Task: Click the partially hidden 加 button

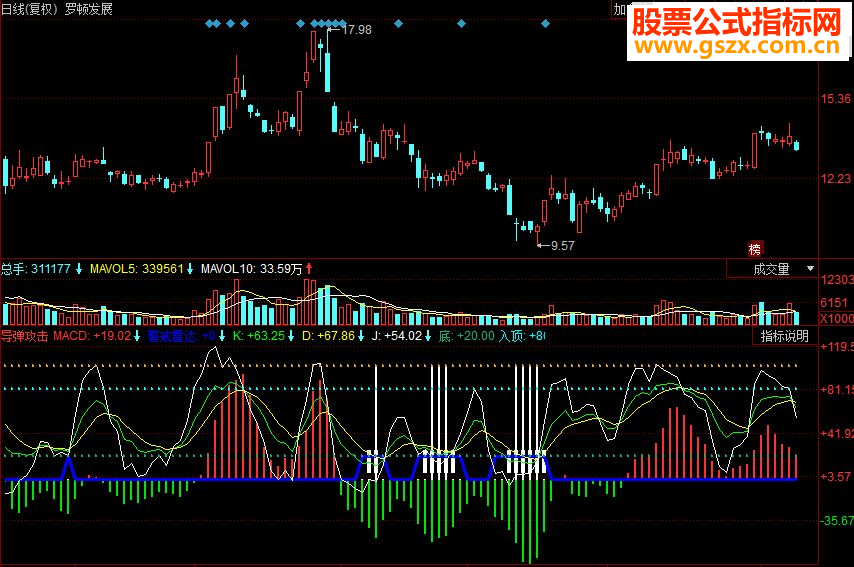Action: (x=620, y=9)
